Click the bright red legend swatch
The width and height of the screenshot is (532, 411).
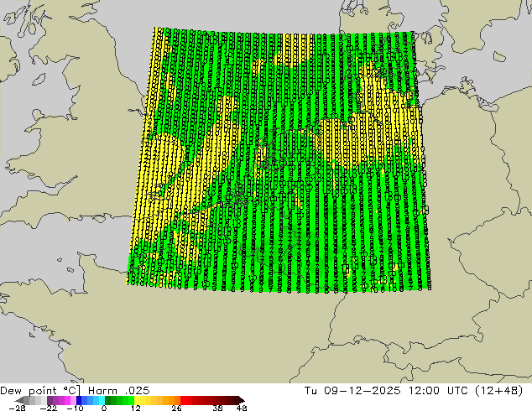[183, 400]
